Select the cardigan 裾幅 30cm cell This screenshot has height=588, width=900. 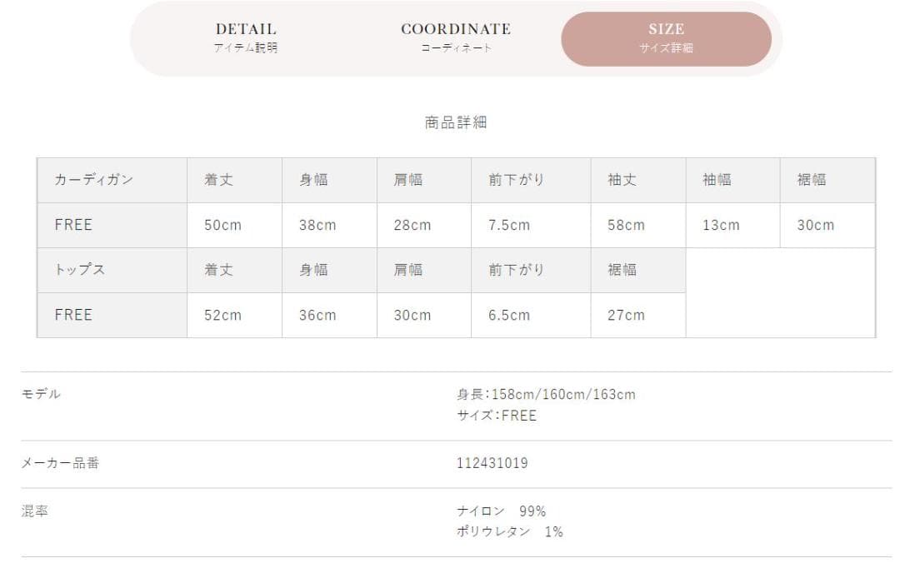(x=827, y=225)
